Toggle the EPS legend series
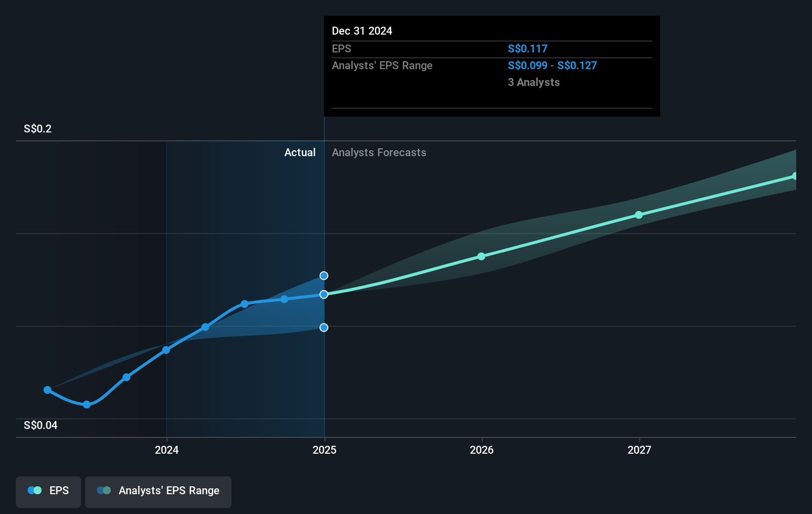This screenshot has height=514, width=812. 48,492
